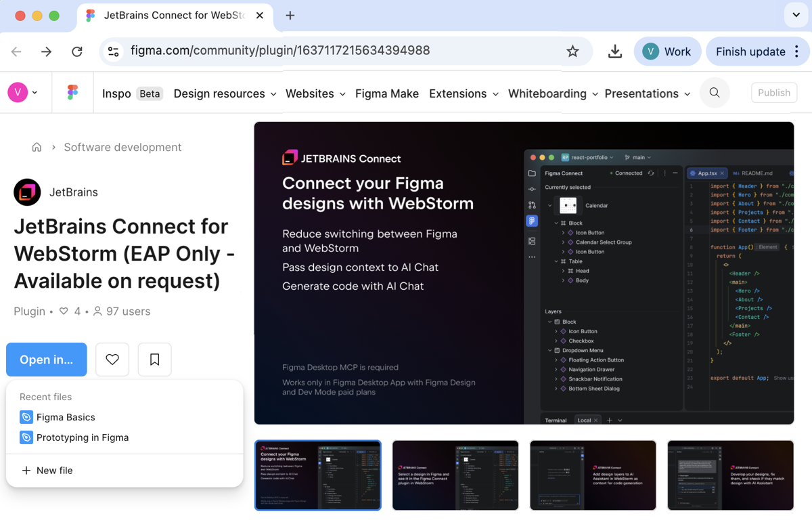Save plugin with bookmark button
Image resolution: width=812 pixels, height=520 pixels.
155,360
